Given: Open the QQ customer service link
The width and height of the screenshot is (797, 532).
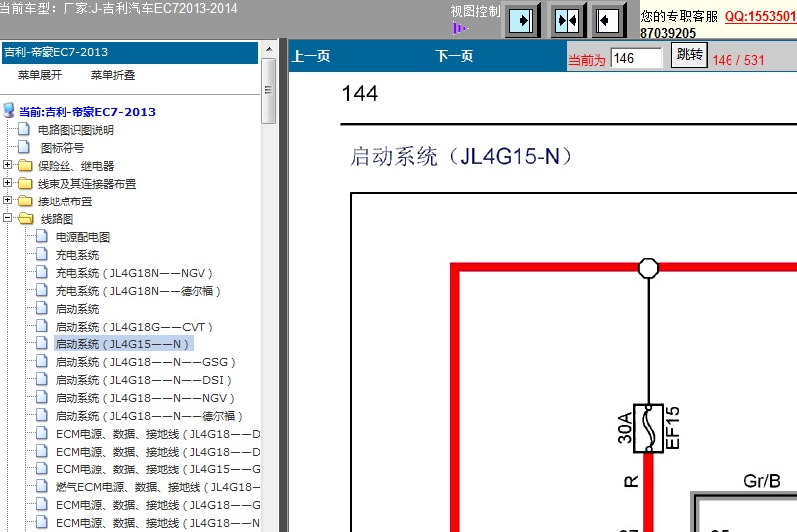Looking at the screenshot, I should coord(760,16).
